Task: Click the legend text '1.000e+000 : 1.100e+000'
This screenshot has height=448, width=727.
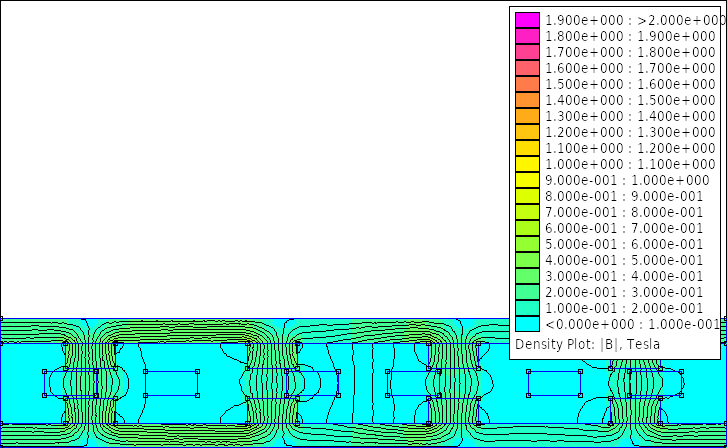Action: tap(631, 164)
